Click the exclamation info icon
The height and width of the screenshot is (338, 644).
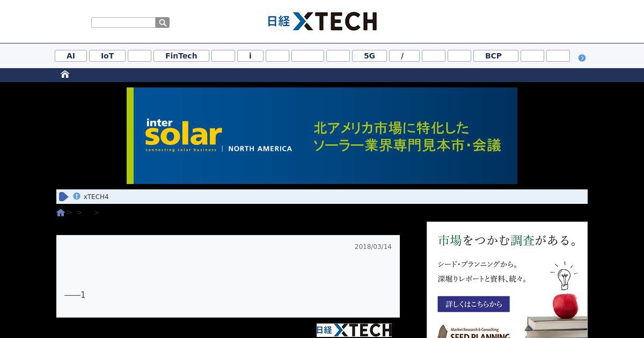[x=77, y=196]
